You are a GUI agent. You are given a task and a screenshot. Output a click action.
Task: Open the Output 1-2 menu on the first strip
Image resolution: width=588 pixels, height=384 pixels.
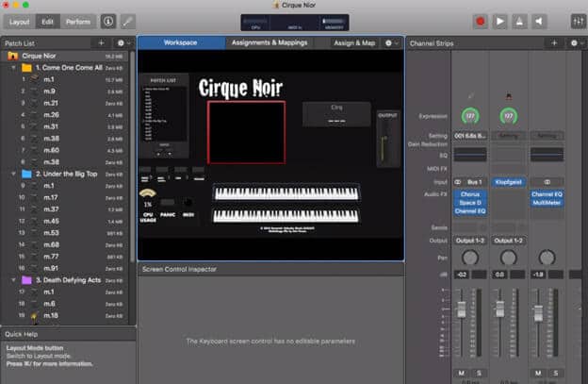coord(470,241)
